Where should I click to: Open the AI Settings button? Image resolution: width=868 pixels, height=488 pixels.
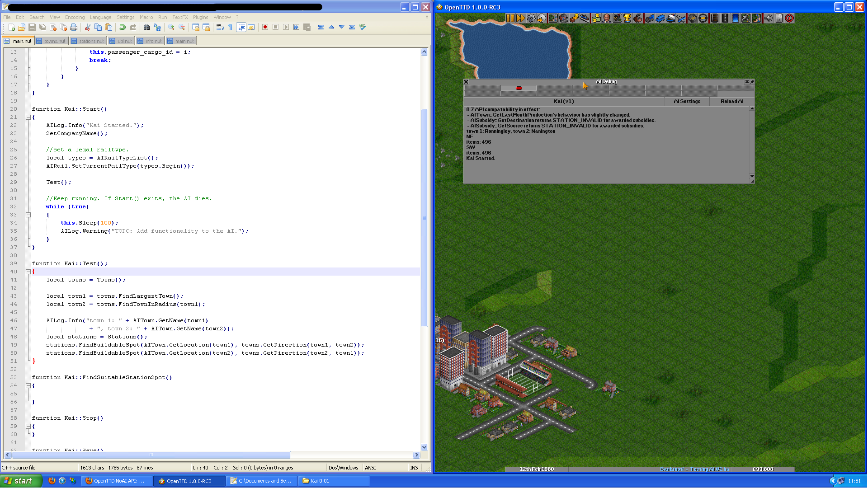(x=687, y=101)
